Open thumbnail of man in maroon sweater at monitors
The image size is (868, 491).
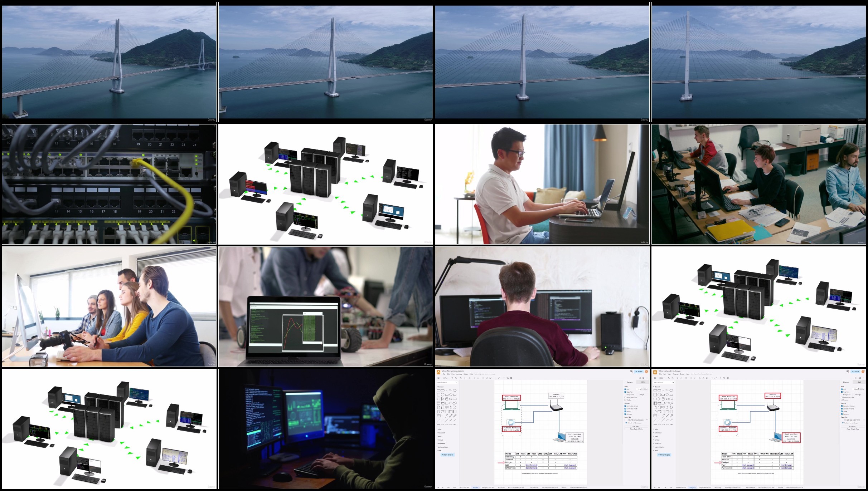click(542, 306)
